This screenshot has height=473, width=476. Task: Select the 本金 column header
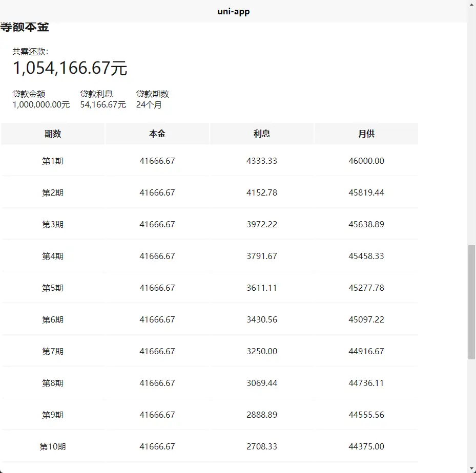coord(157,134)
